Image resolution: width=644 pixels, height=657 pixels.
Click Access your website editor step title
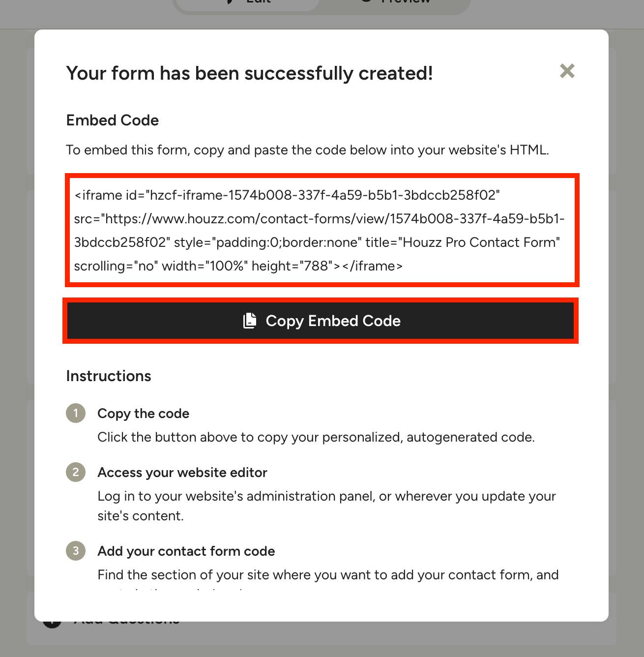click(182, 473)
